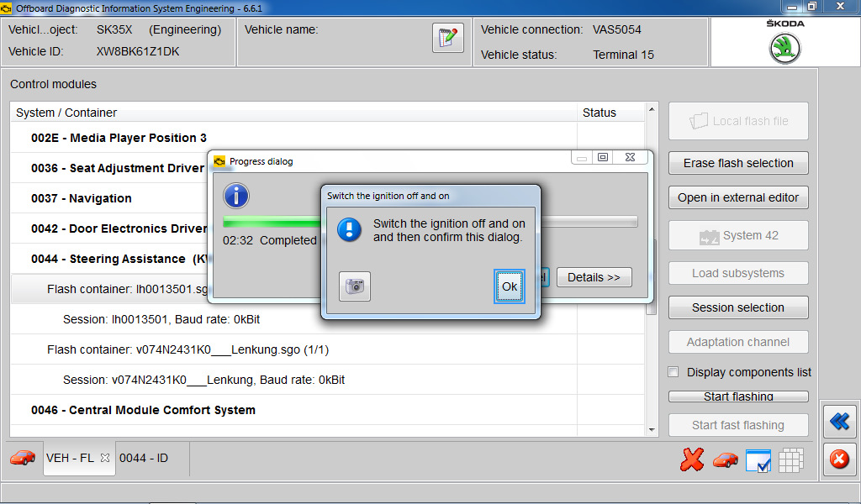Toggle Display components list checkbox
Image resolution: width=861 pixels, height=504 pixels.
673,372
